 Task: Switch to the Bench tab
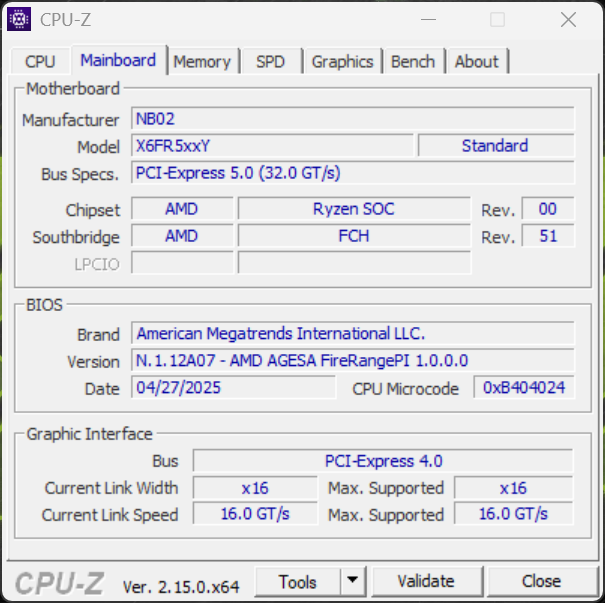[x=413, y=61]
